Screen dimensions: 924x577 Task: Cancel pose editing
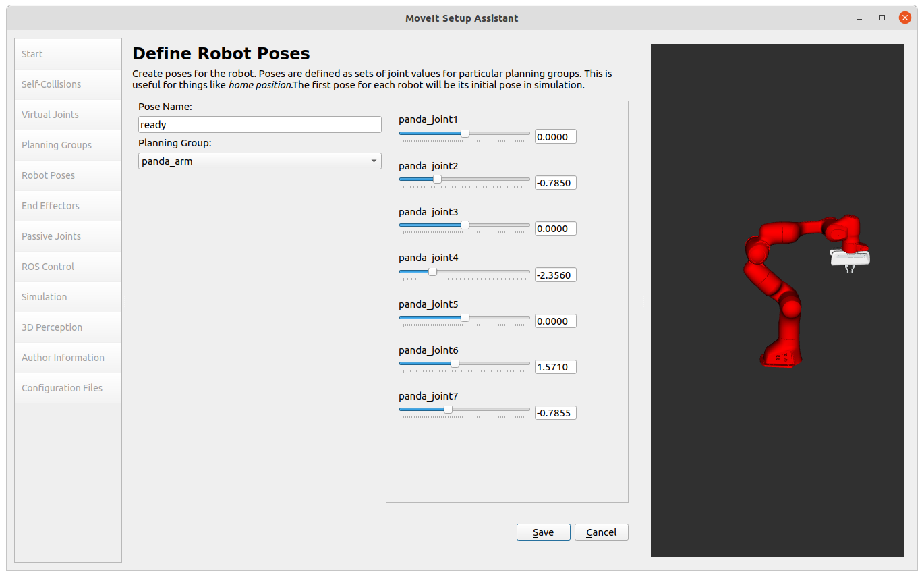point(602,532)
